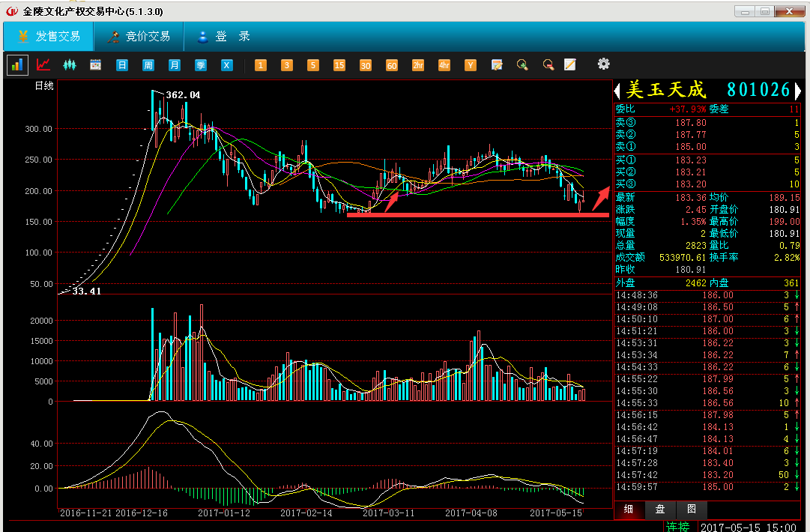This screenshot has width=810, height=532.
Task: Click the 成交额 value 533970.61
Action: tap(683, 257)
